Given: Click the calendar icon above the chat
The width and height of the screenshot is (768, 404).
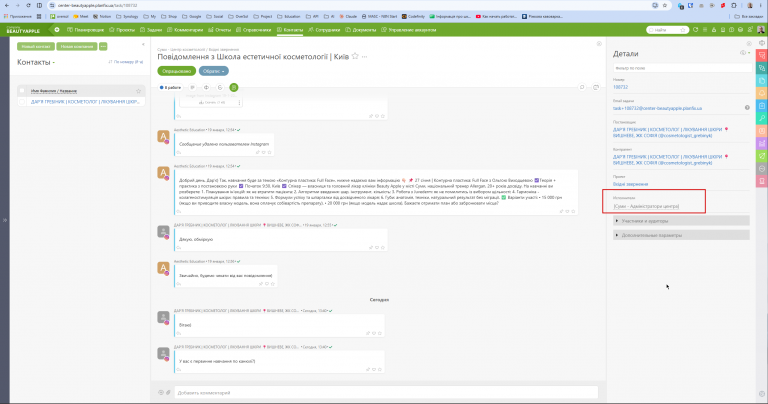Looking at the screenshot, I should (x=596, y=87).
